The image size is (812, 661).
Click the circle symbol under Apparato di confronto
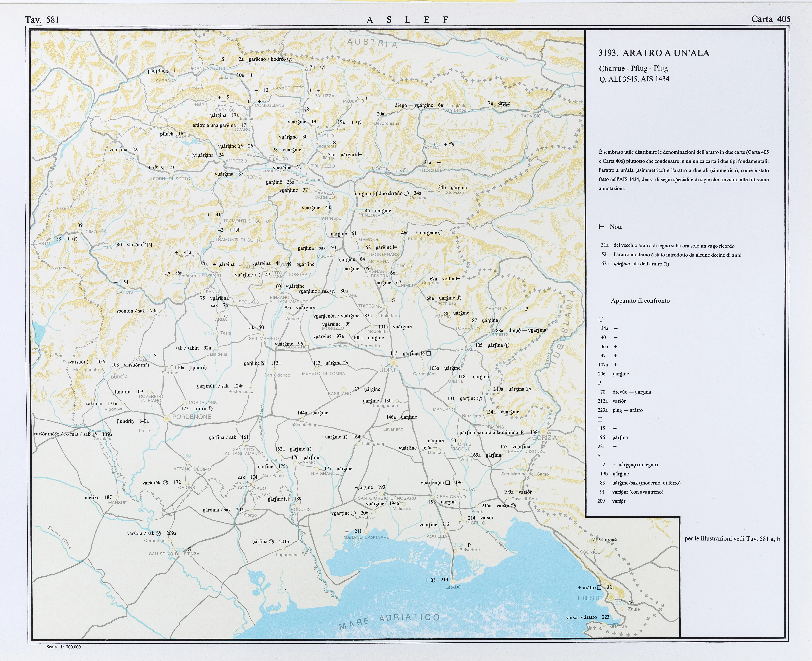pos(601,319)
